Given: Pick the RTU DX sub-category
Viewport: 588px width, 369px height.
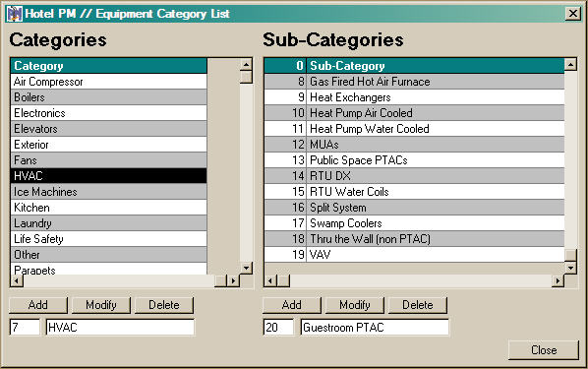Looking at the screenshot, I should (x=414, y=176).
